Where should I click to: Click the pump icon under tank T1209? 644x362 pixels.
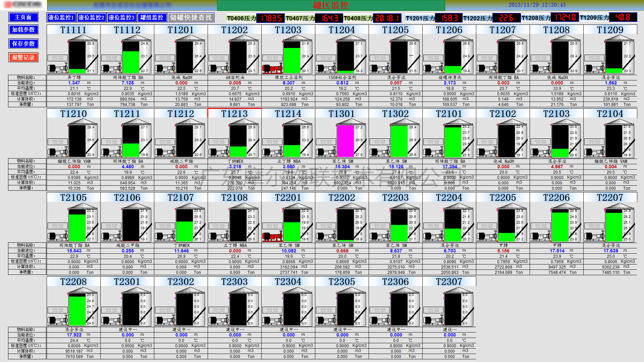[x=594, y=69]
